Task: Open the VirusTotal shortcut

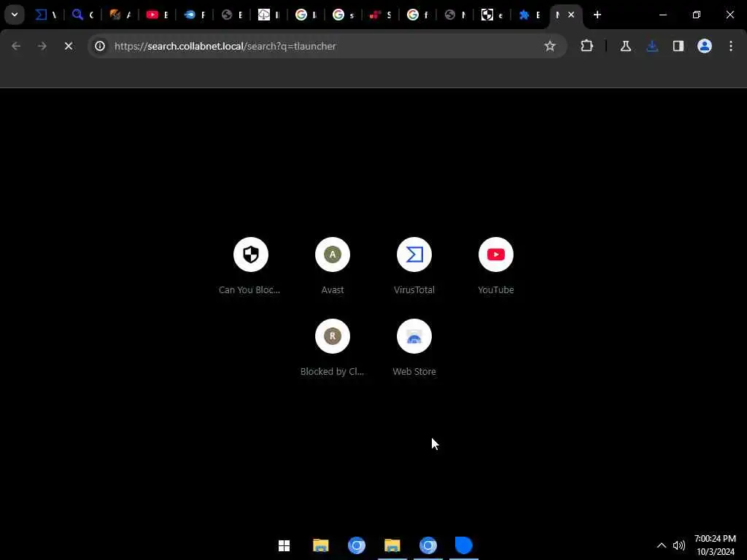Action: tap(414, 265)
